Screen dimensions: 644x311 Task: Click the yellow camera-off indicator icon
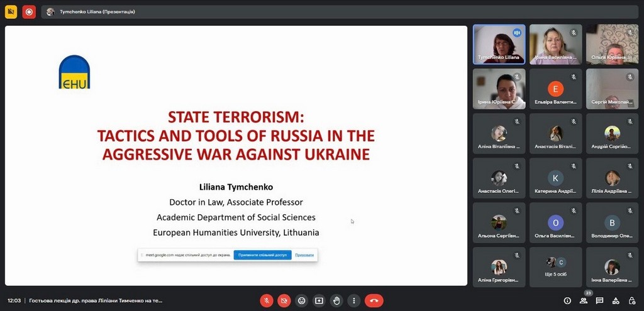coord(11,12)
